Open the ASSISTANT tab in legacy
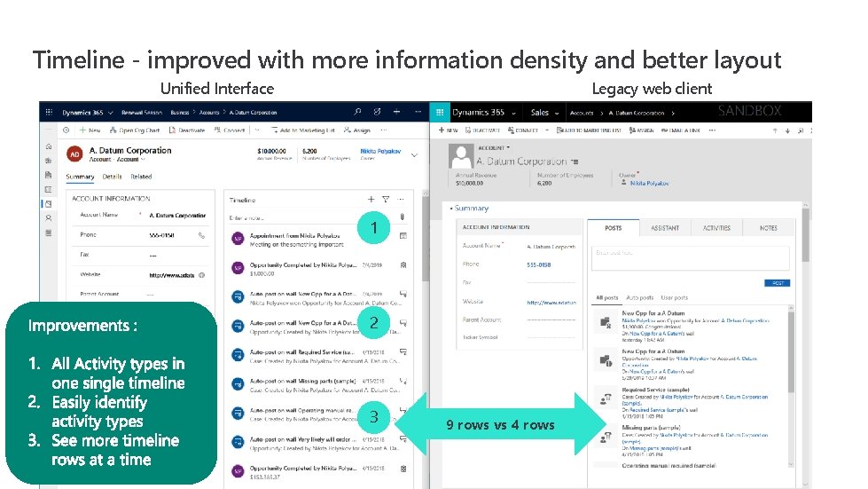The height and width of the screenshot is (489, 868). click(665, 227)
